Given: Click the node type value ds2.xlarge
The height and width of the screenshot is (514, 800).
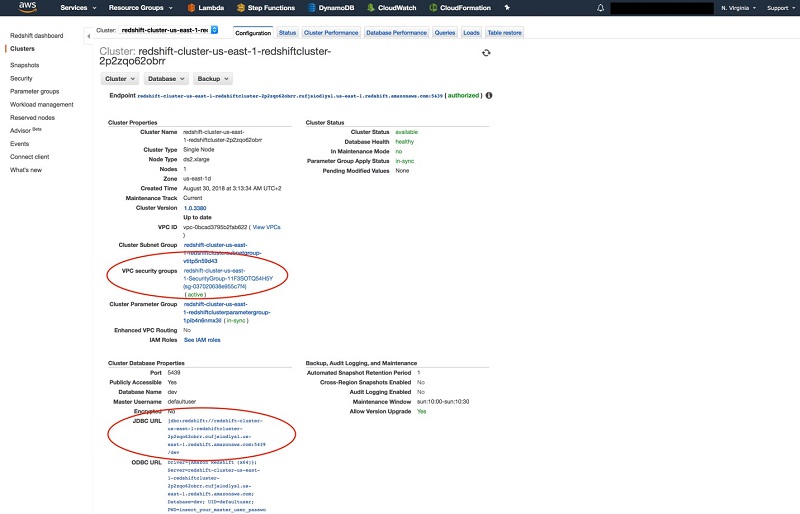Looking at the screenshot, I should (x=196, y=159).
